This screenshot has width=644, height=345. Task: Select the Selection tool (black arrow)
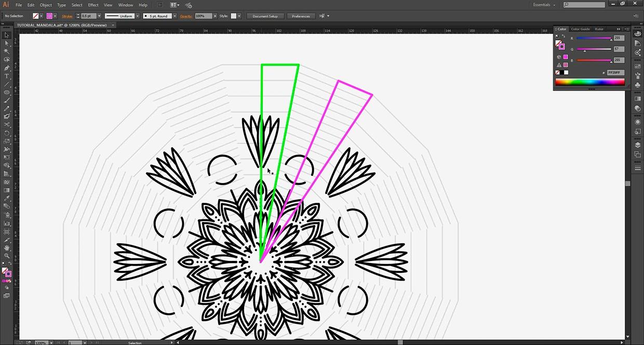click(7, 35)
